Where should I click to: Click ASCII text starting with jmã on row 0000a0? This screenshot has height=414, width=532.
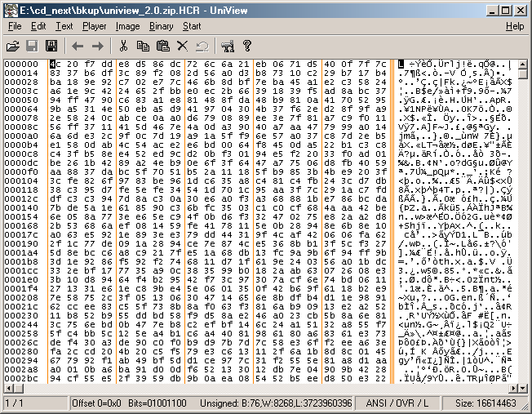(455, 136)
